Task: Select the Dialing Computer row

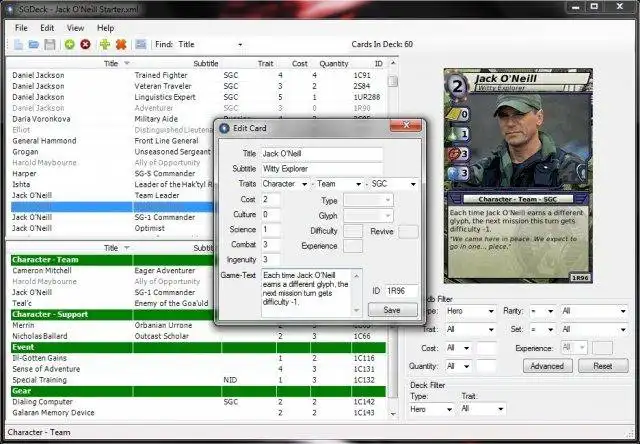Action: click(198, 402)
